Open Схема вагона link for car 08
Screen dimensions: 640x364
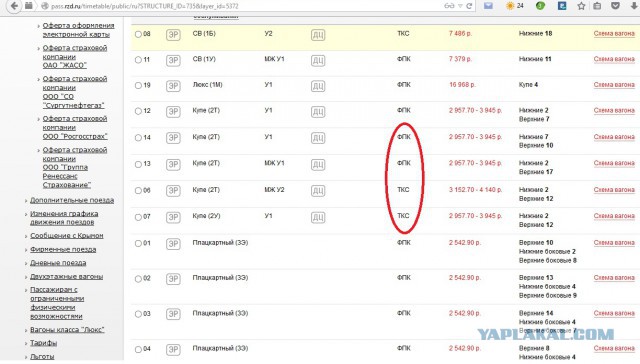614,34
